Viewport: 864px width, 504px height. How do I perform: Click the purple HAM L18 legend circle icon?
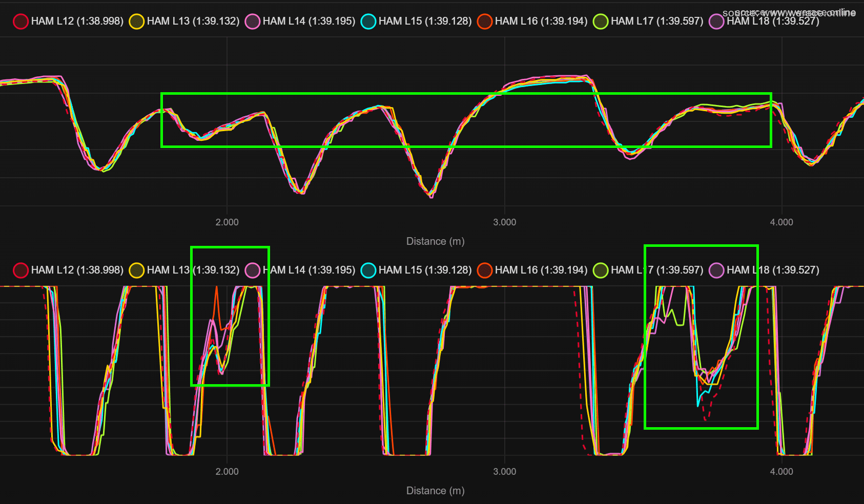716,22
